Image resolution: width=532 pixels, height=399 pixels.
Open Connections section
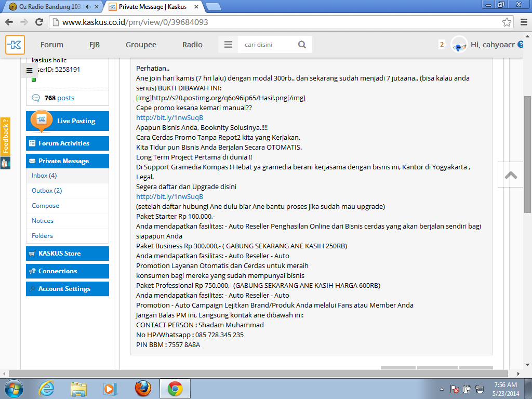(68, 271)
